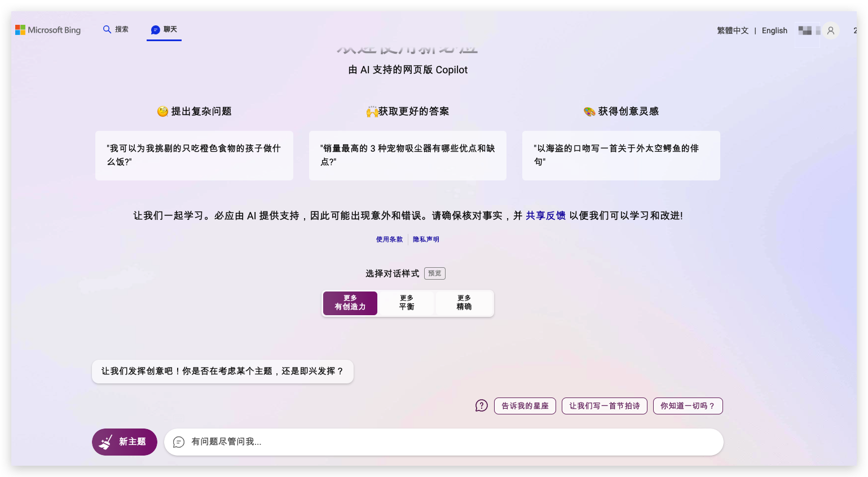868x477 pixels.
Task: Click the bot message 让我们发挥创意吧
Action: coord(223,372)
